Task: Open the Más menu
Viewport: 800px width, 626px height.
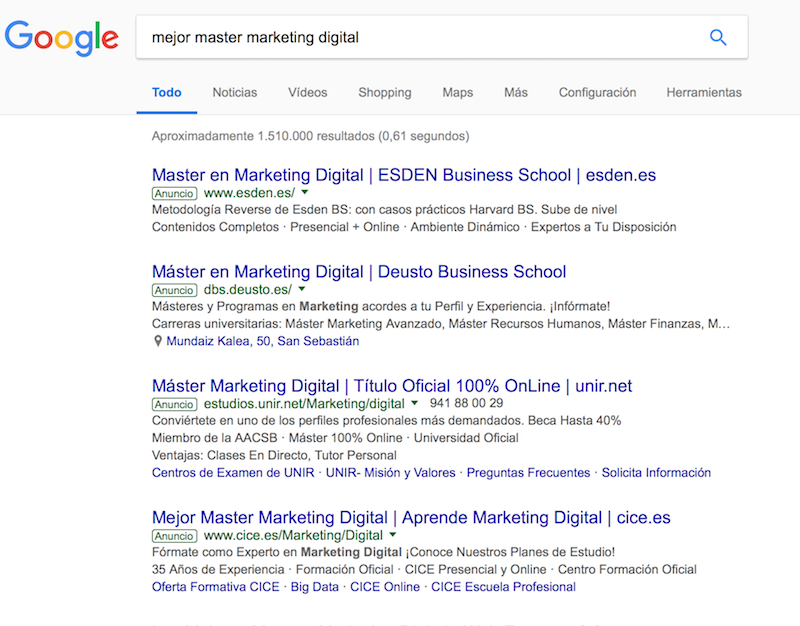Action: click(x=515, y=92)
